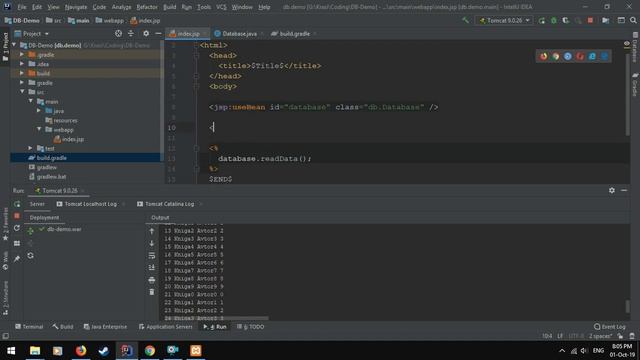
Task: Click the green Debug bug icon
Action: (x=554, y=20)
